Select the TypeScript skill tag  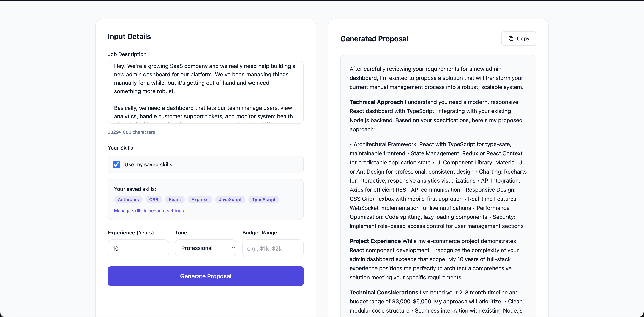263,199
